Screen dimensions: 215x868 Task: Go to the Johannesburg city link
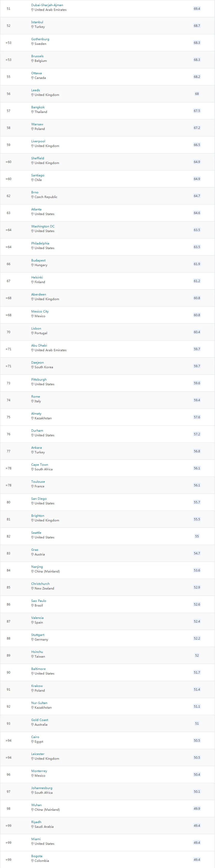click(x=42, y=788)
